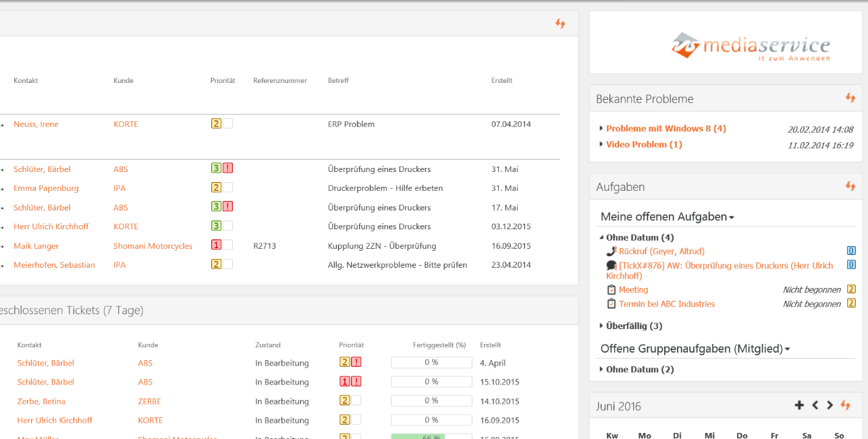Select subject Allg. Netzwerkprobleme - Bitte prüfen
Viewport: 868px width, 439px height.
[398, 265]
